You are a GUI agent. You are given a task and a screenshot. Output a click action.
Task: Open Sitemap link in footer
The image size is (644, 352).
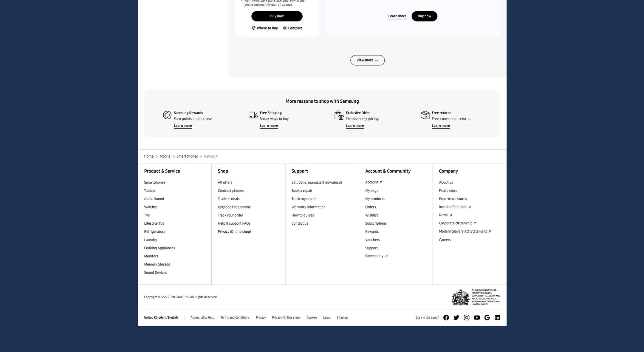(342, 317)
